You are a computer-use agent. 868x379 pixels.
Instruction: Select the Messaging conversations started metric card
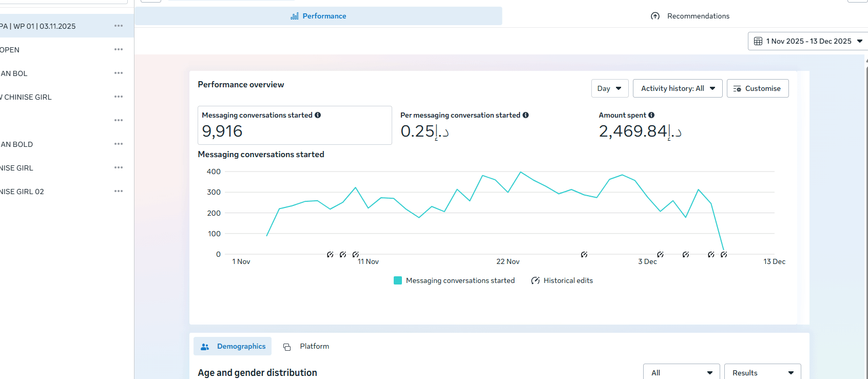point(295,125)
